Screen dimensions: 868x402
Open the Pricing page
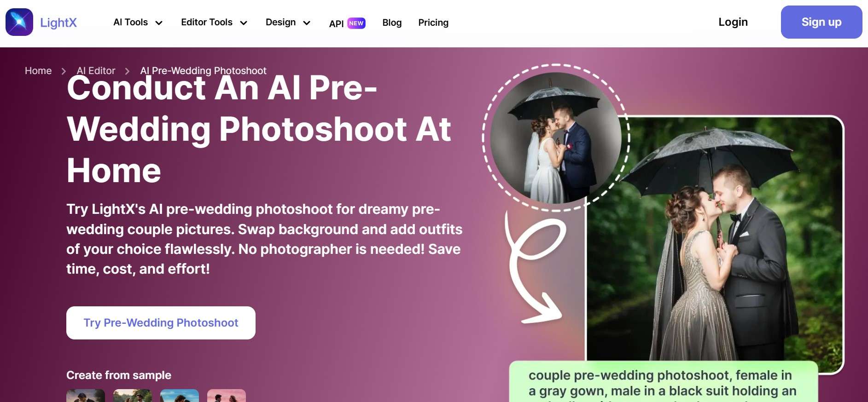[433, 23]
